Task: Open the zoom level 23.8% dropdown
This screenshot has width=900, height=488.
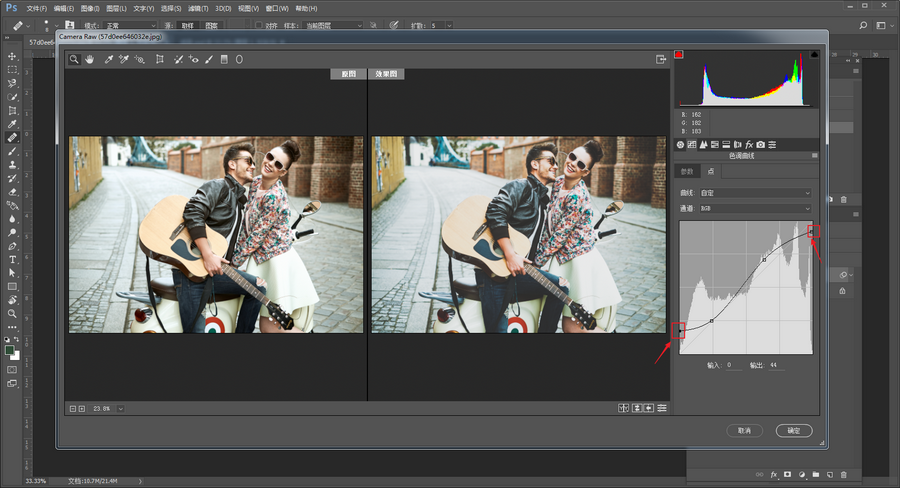Action: 120,408
